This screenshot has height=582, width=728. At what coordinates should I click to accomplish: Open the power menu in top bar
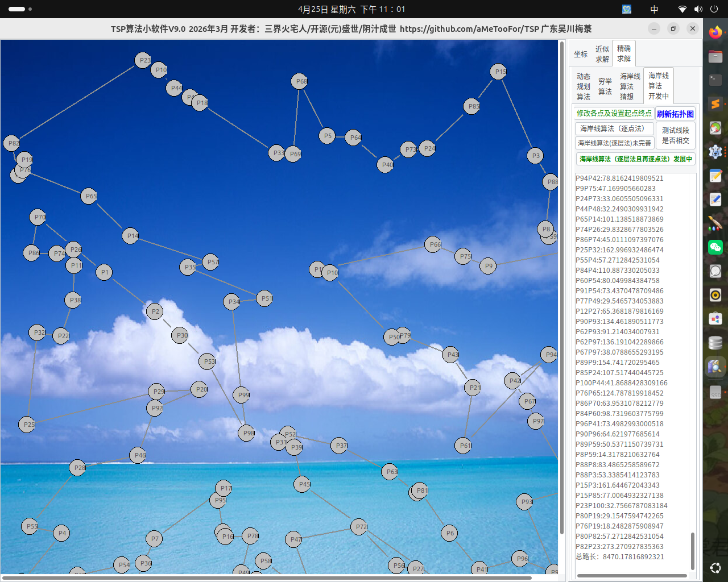click(715, 9)
